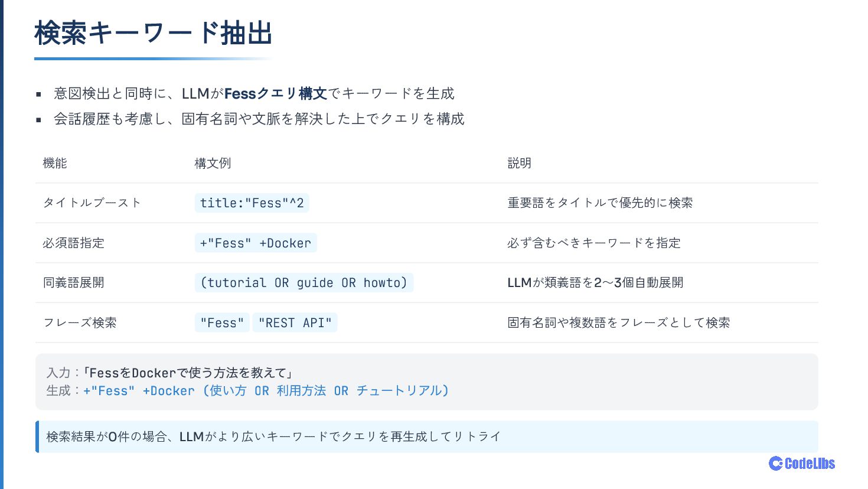
Task: Click the フレーズ検索 row label
Action: [80, 323]
